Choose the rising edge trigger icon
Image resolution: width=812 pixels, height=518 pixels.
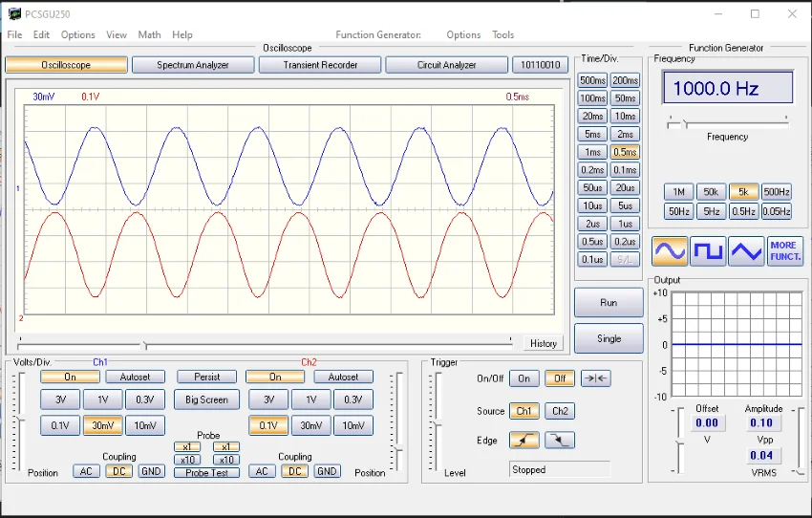coord(524,441)
